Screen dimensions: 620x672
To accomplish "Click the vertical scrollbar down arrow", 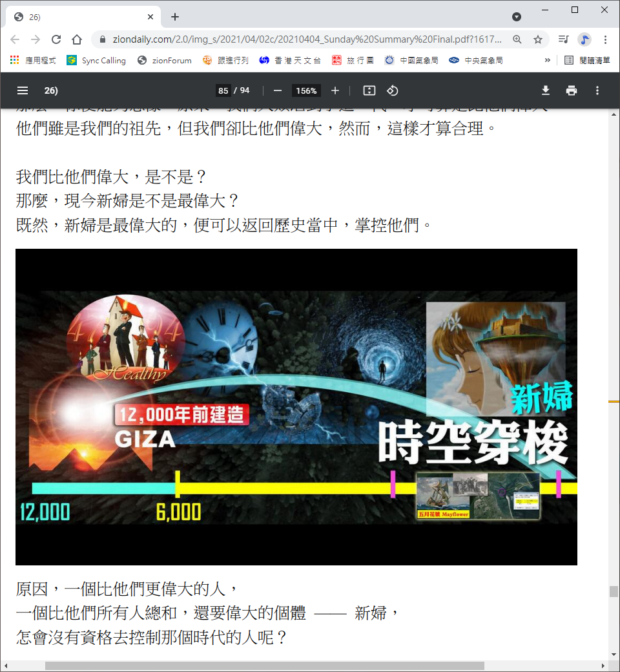I will 614,655.
